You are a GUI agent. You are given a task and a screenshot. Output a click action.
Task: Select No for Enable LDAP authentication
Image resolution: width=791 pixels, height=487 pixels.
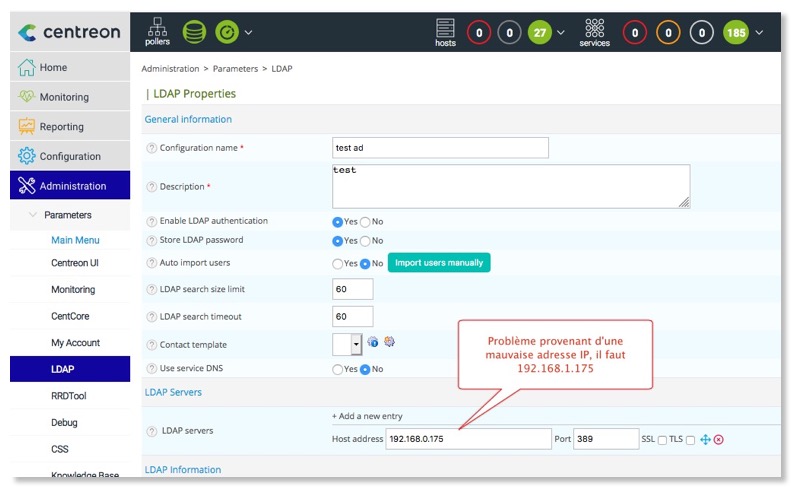pos(365,221)
